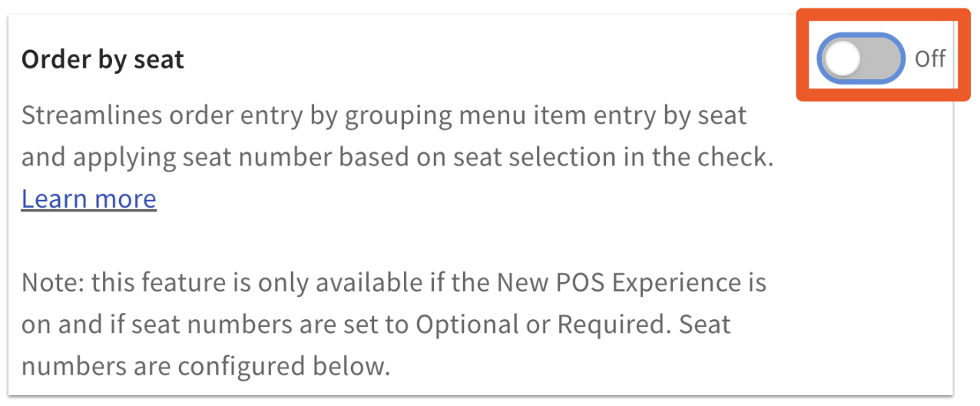Click the blue-outlined focused toggle switch
Viewport: 980px width, 406px height.
tap(862, 58)
